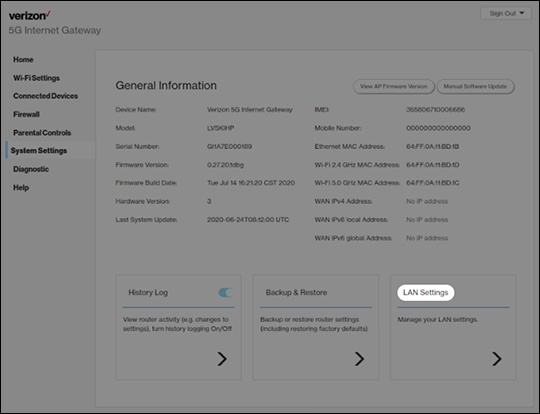Open LAN Settings via arrow chevron
The image size is (540, 414).
[497, 359]
